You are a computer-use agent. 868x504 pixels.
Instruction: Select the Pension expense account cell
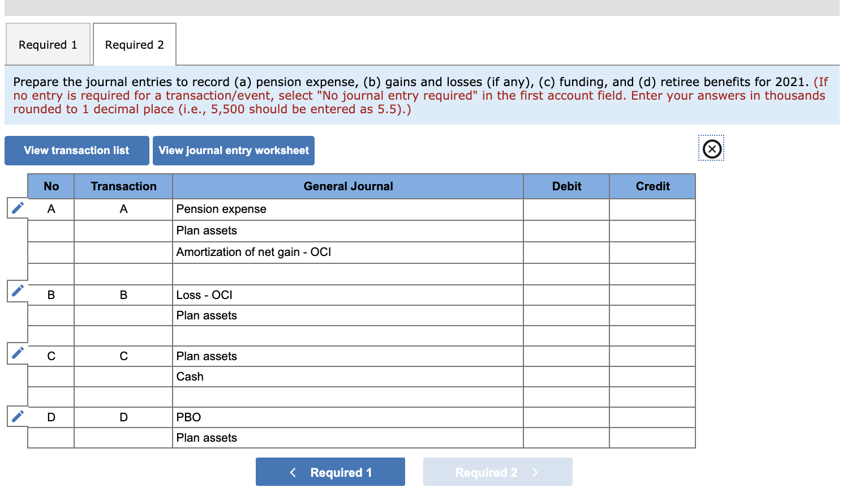coord(347,209)
